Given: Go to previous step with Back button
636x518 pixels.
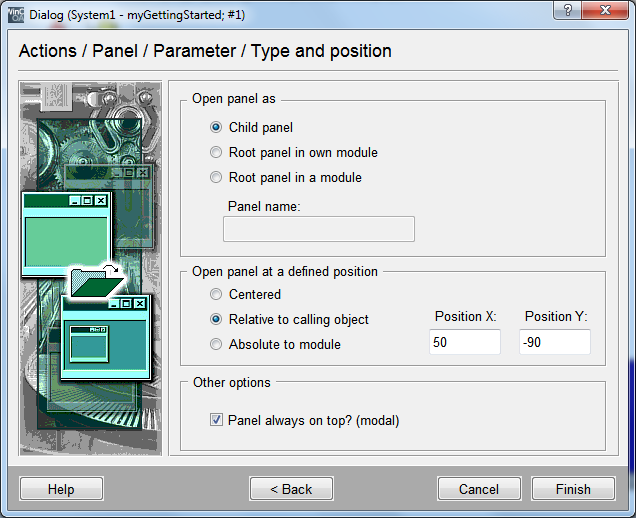Looking at the screenshot, I should point(291,489).
